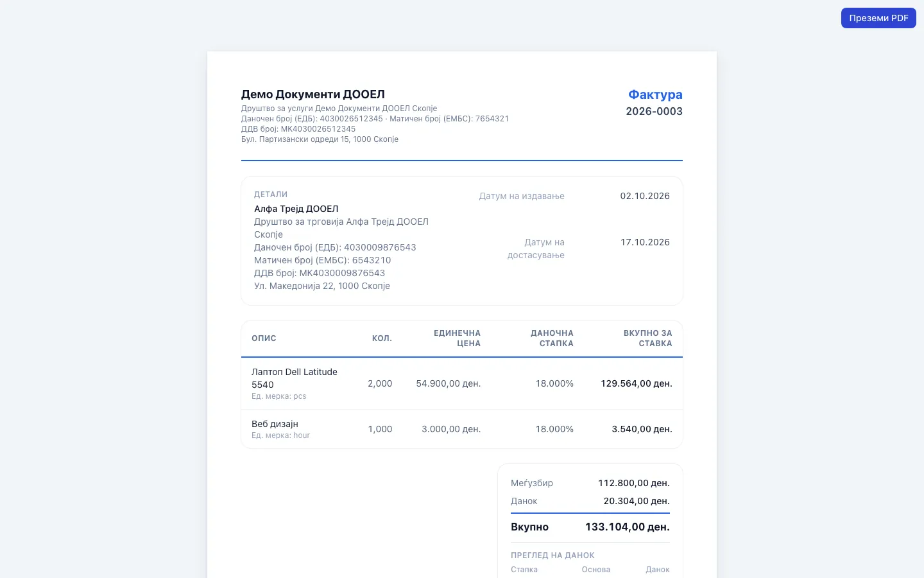This screenshot has height=578, width=924.
Task: Click the line Друштво за услуги Демо Документи
Action: tap(339, 109)
